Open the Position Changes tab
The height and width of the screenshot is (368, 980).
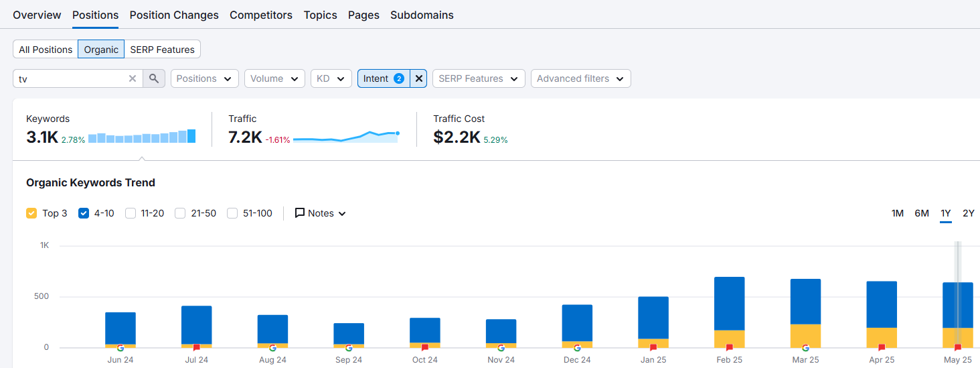pos(174,15)
